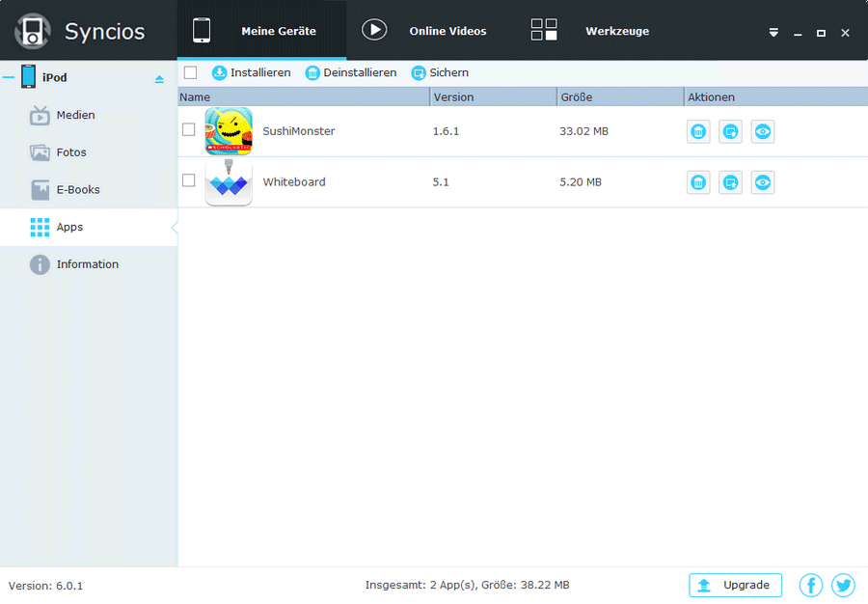Open the Twitter link icon
This screenshot has height=604, width=868.
coord(843,585)
